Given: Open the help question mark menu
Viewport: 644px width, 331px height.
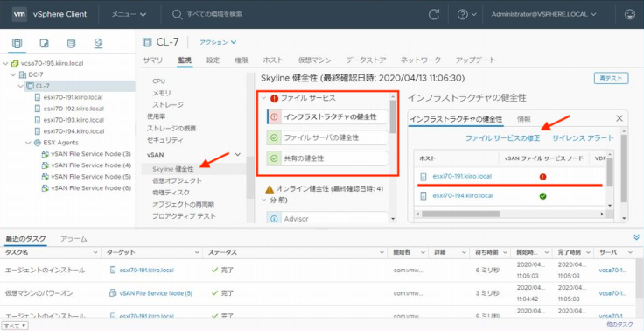Looking at the screenshot, I should pos(467,14).
